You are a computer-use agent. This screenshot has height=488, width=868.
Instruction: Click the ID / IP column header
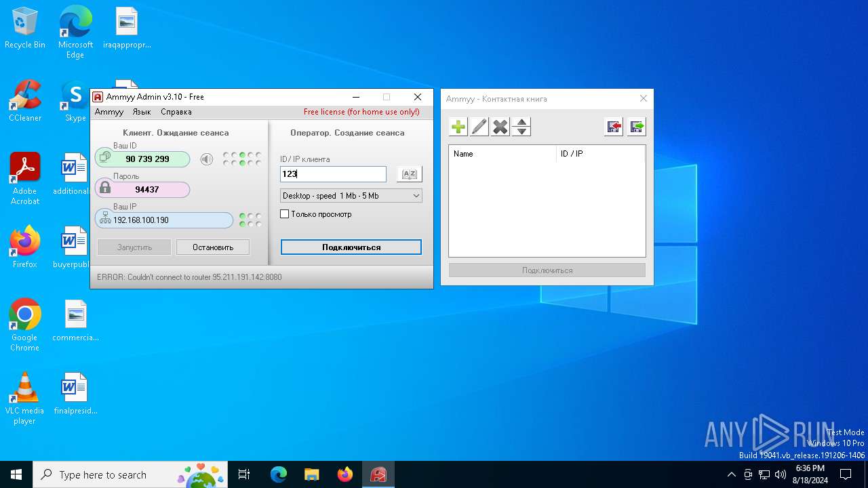pos(600,154)
